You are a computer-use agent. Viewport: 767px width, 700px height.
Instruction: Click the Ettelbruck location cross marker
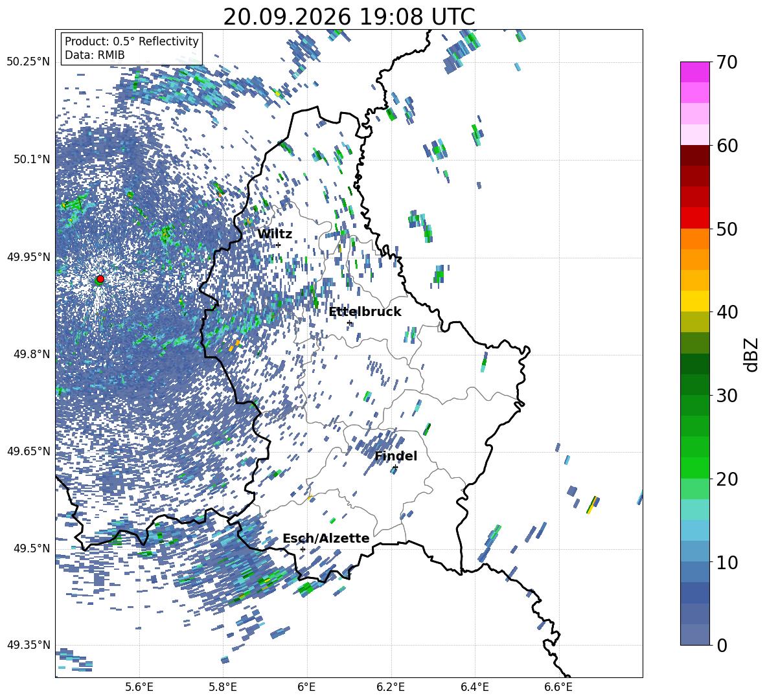tap(349, 323)
